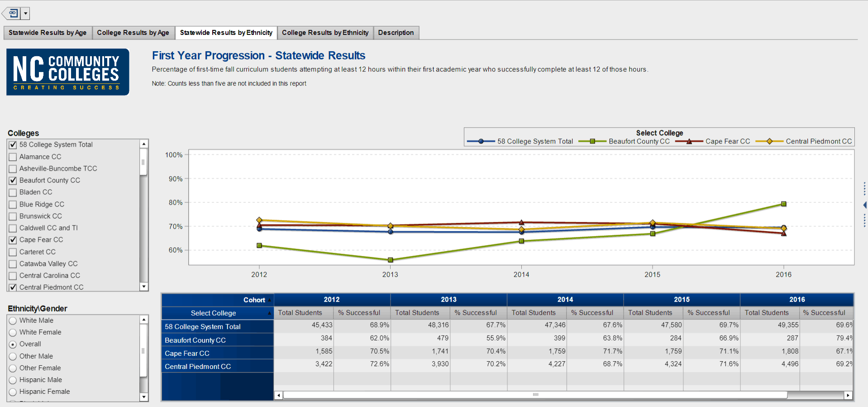Select the Hispanic Female radio button
This screenshot has height=407, width=868.
[x=13, y=392]
